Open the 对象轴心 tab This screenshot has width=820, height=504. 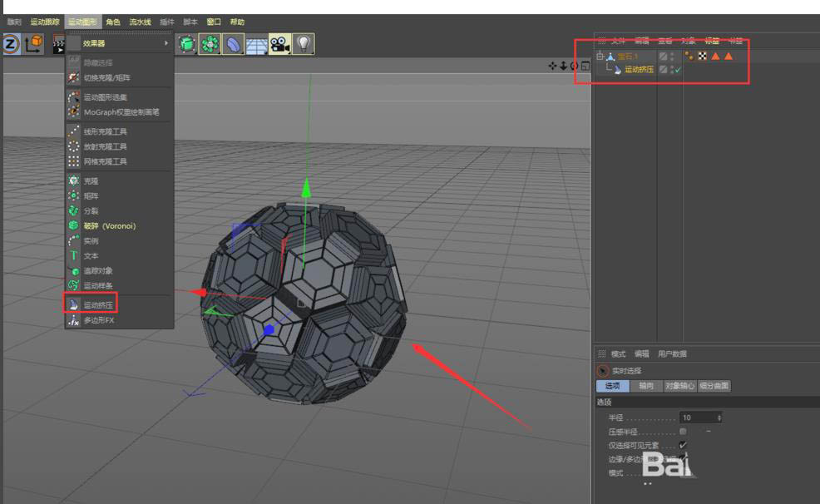pos(680,386)
